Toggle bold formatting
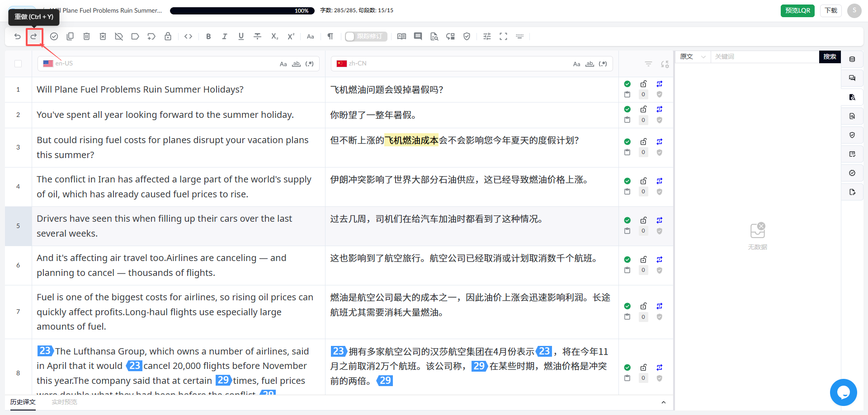 point(208,37)
